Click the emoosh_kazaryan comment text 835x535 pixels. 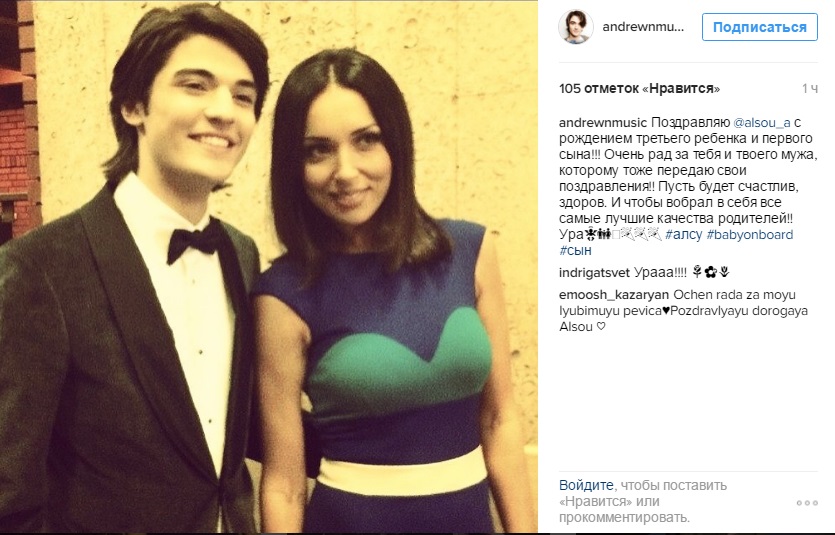pos(683,311)
